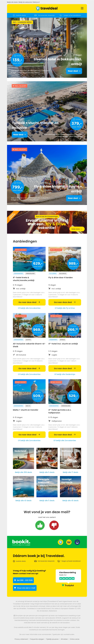Click the Traveldeal logo in the header
This screenshot has height=644, width=94.
(47, 8)
